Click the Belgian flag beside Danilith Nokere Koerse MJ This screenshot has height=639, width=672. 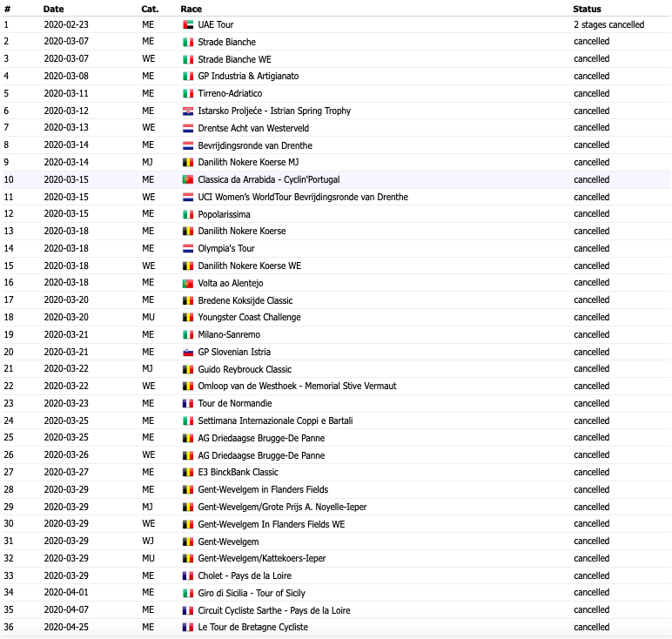[188, 163]
